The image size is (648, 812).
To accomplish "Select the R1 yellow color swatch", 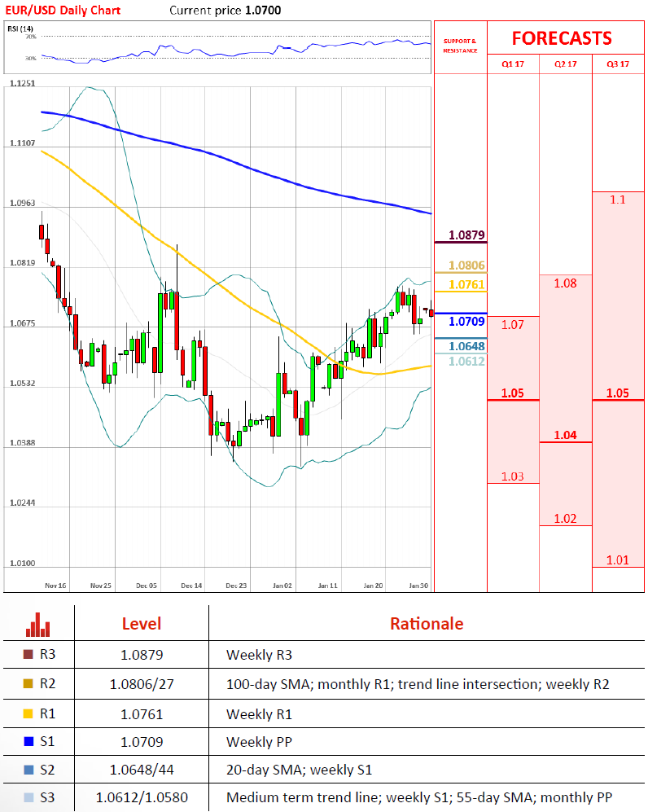I will click(x=28, y=714).
